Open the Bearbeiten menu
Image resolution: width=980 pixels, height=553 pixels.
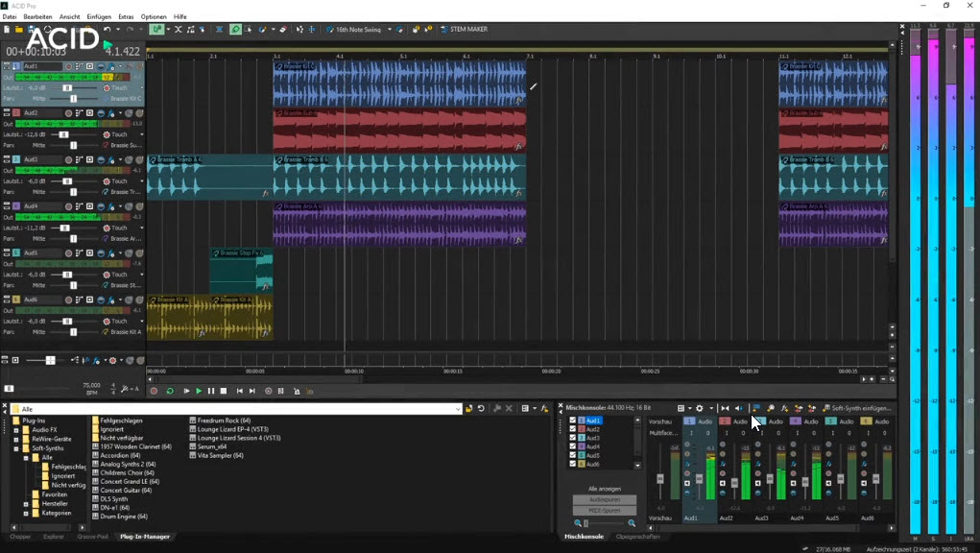tap(37, 17)
